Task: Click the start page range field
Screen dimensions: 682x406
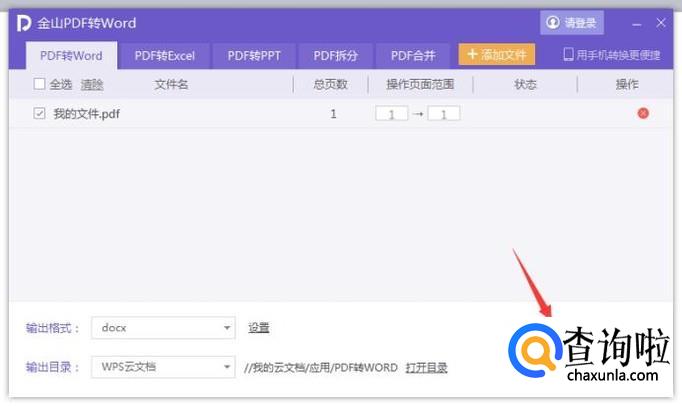Action: 391,114
